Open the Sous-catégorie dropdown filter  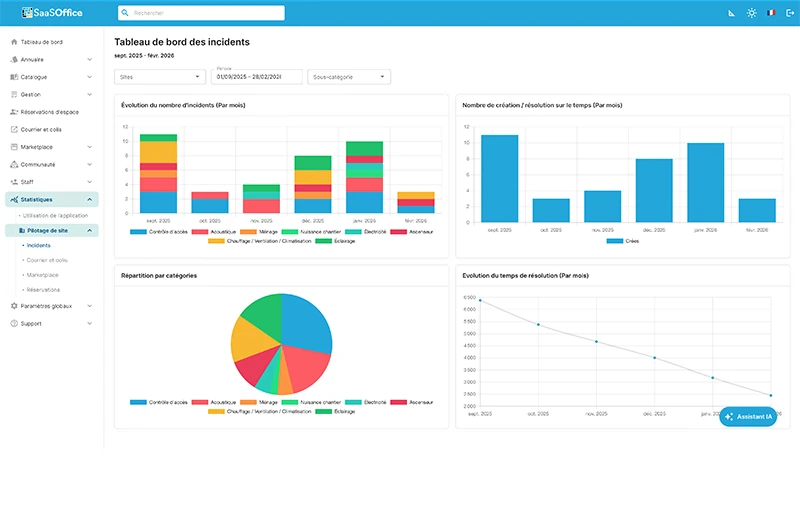click(349, 77)
